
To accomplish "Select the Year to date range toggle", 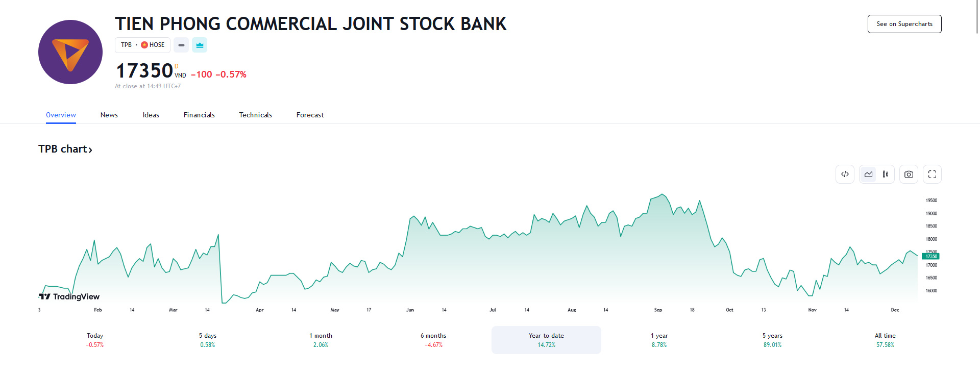I will point(546,340).
